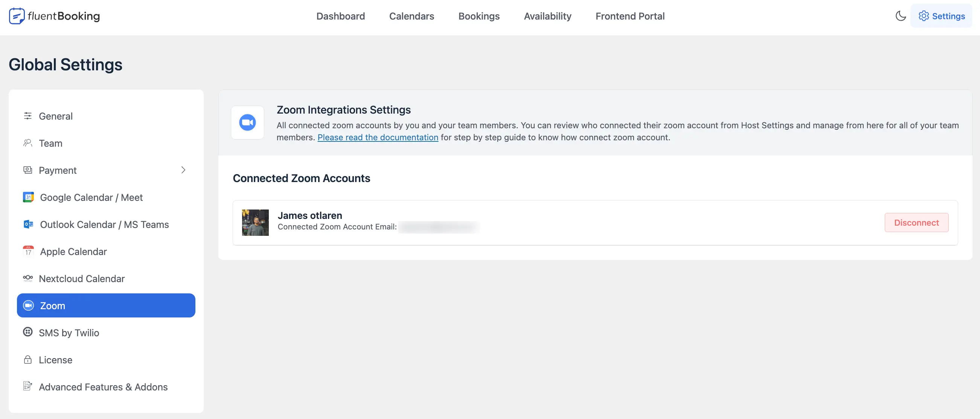
Task: Click the Payment money icon
Action: 28,170
